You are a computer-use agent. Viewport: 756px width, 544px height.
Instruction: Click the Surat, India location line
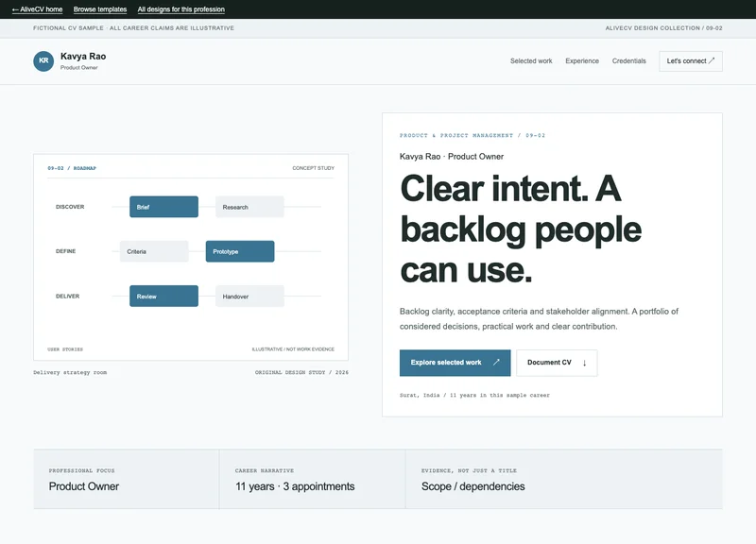coord(474,395)
